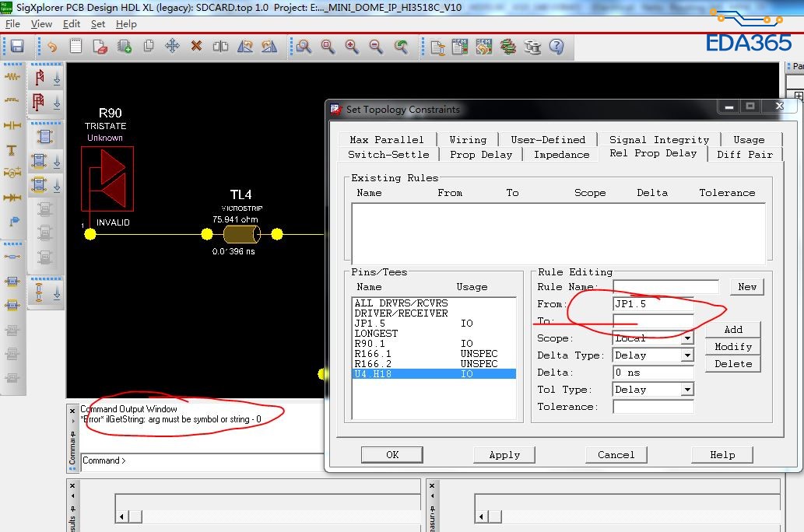This screenshot has width=804, height=532.
Task: Click in the Rule Name field
Action: click(x=665, y=287)
